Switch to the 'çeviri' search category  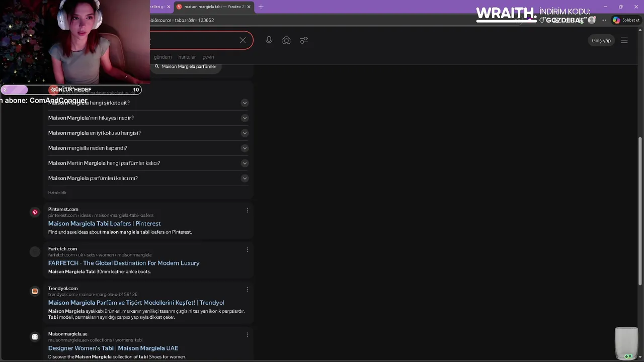click(208, 57)
